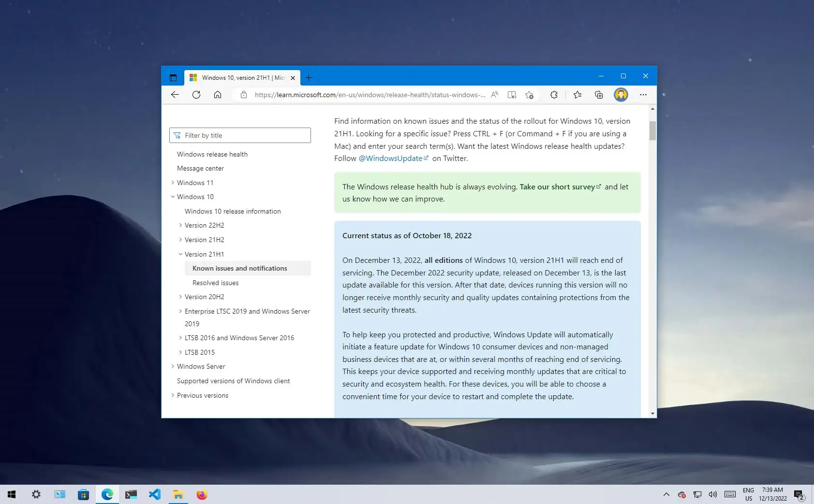The image size is (814, 504).
Task: Focus the Filter by title box
Action: click(240, 135)
